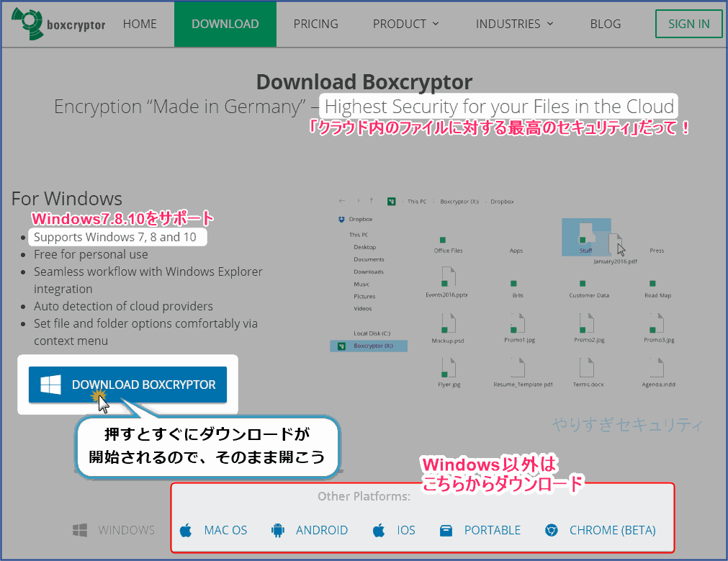728x561 pixels.
Task: Click the Boxcryptor explorer preview screenshot
Action: (x=506, y=292)
